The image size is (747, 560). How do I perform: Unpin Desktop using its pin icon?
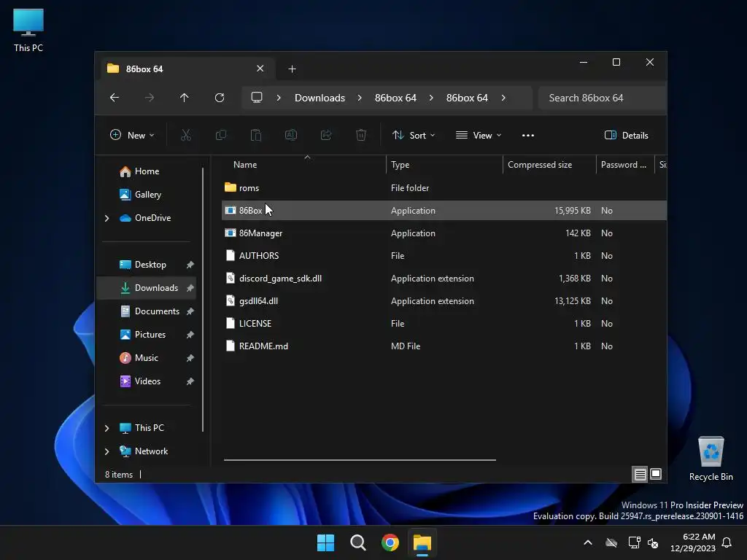(x=190, y=265)
